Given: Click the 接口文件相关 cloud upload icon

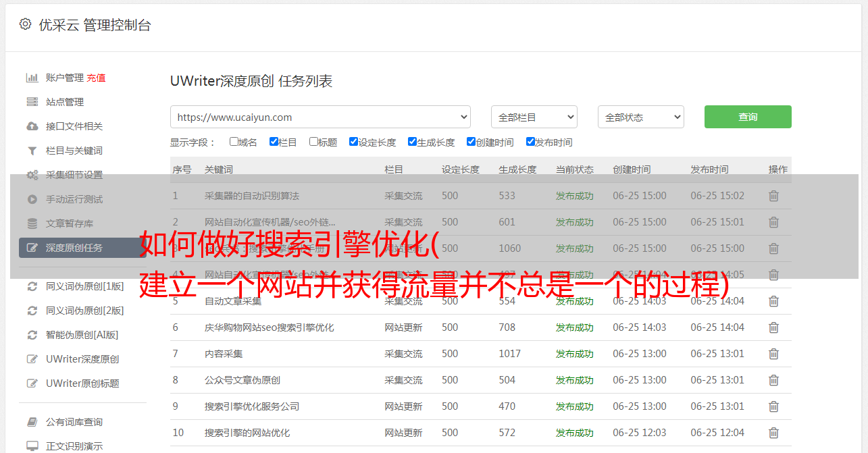Looking at the screenshot, I should click(32, 126).
